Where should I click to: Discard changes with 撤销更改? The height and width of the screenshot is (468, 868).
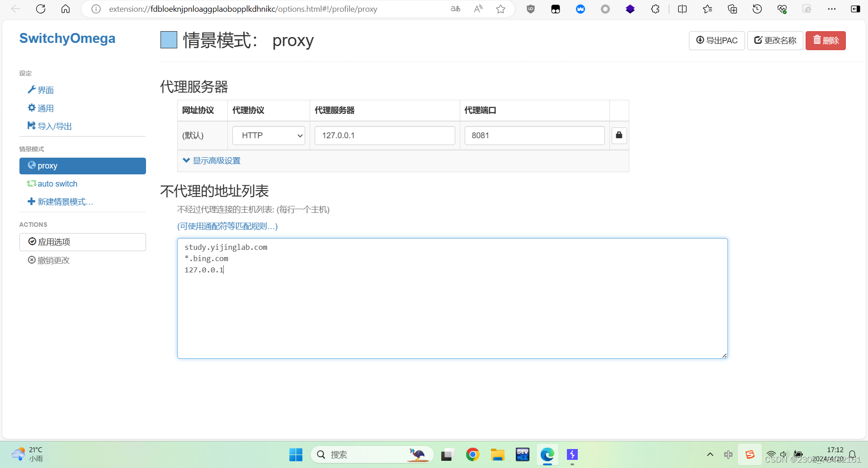[49, 260]
